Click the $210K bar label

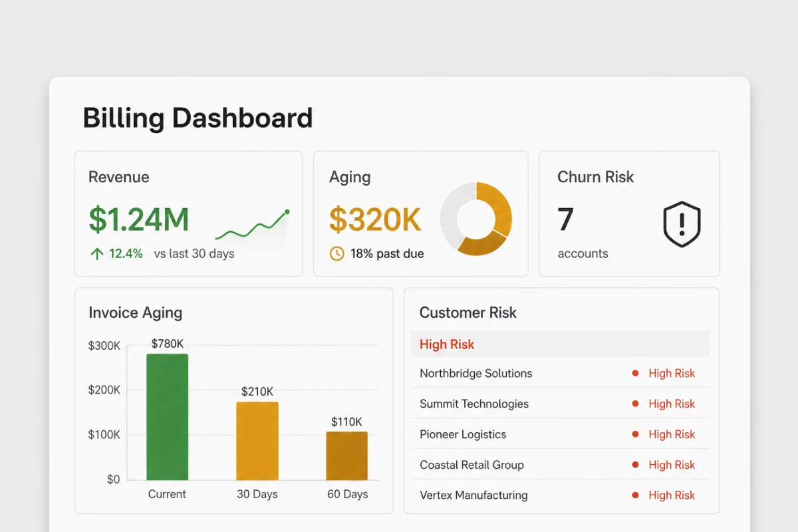[257, 392]
